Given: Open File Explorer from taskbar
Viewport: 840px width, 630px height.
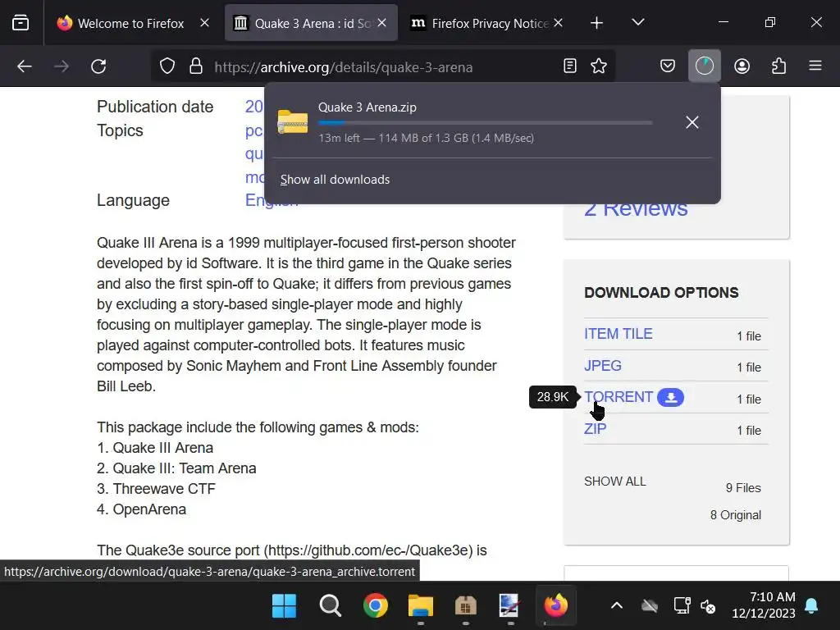Looking at the screenshot, I should tap(421, 606).
